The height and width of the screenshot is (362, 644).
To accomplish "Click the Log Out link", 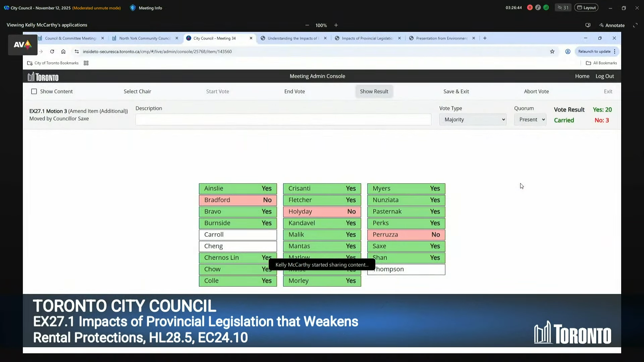I will (604, 76).
